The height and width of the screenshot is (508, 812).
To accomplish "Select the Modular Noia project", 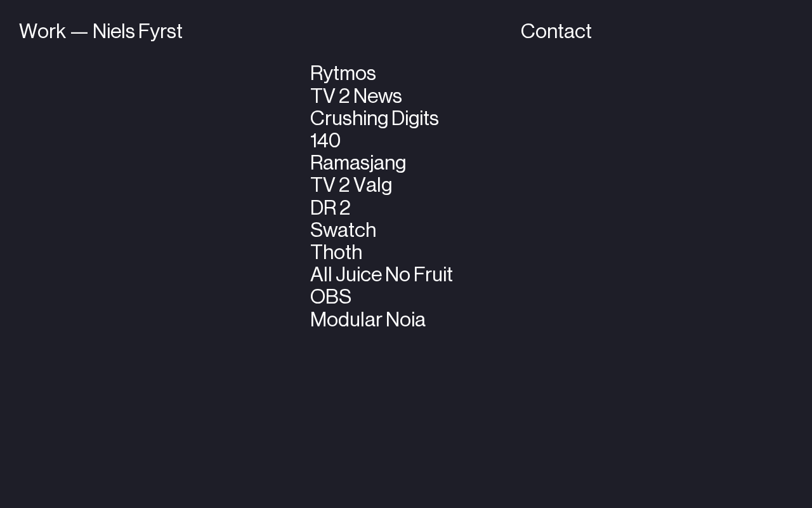I will tap(367, 319).
